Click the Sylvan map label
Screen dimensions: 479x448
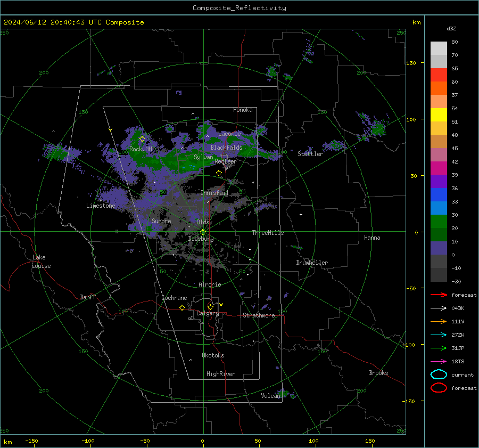click(203, 157)
